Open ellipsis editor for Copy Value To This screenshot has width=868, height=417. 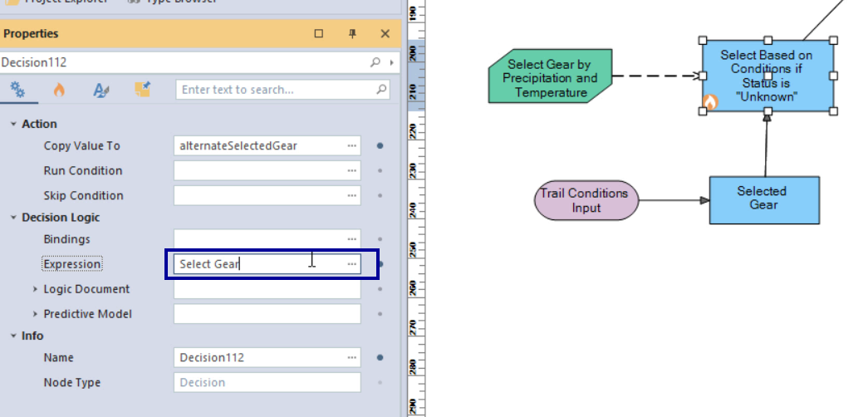click(352, 145)
